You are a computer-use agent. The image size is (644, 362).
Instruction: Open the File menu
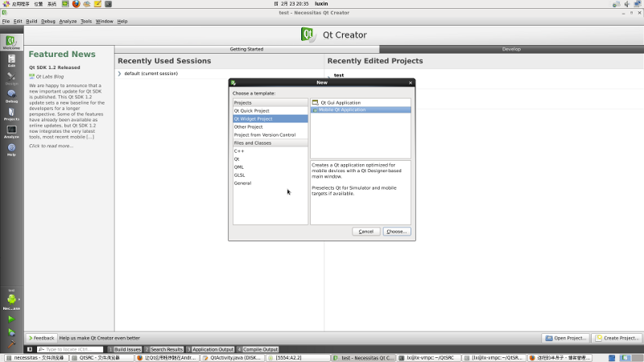click(6, 21)
